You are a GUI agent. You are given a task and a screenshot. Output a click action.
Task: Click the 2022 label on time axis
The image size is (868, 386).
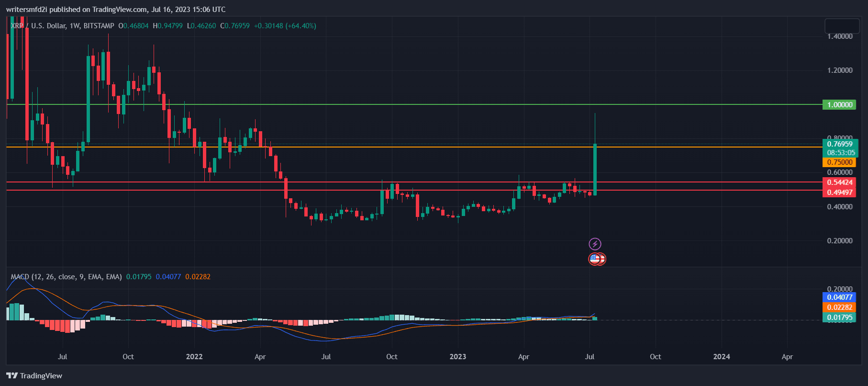(x=194, y=357)
